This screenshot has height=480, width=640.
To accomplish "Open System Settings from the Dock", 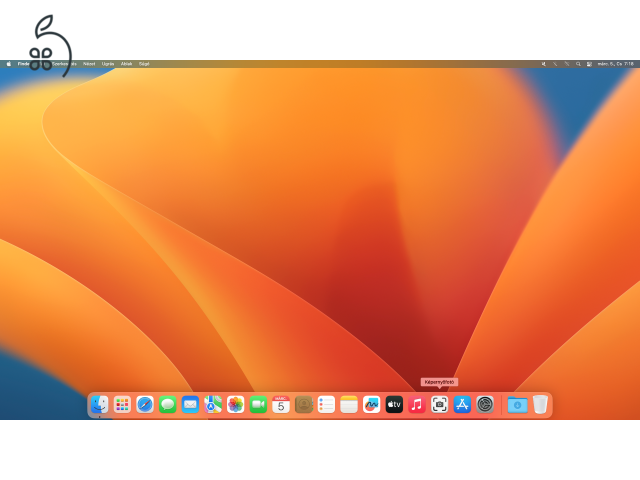I will [485, 404].
